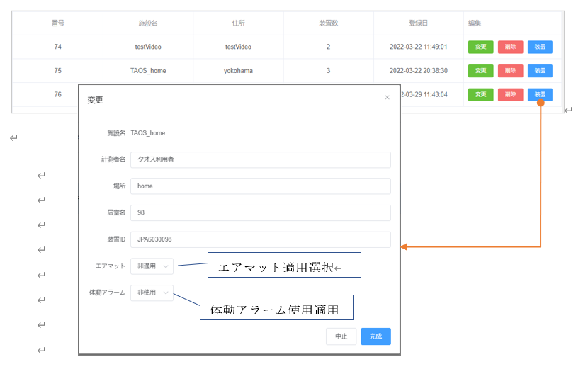
Task: Cancel with the 中止 button
Action: pos(341,336)
